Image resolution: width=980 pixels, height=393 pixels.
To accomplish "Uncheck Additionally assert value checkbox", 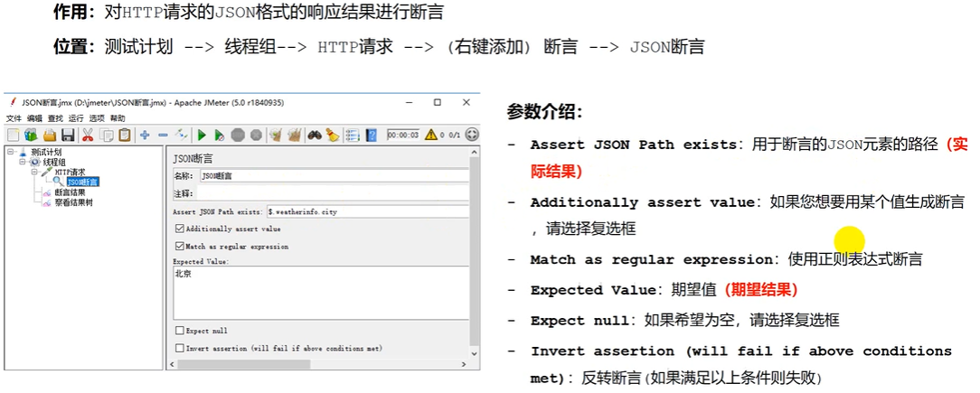I will (x=180, y=229).
